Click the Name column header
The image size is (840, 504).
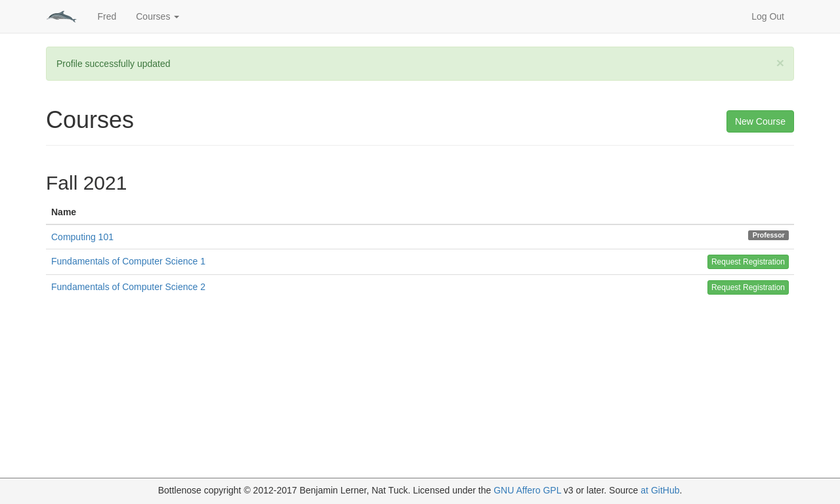click(64, 212)
